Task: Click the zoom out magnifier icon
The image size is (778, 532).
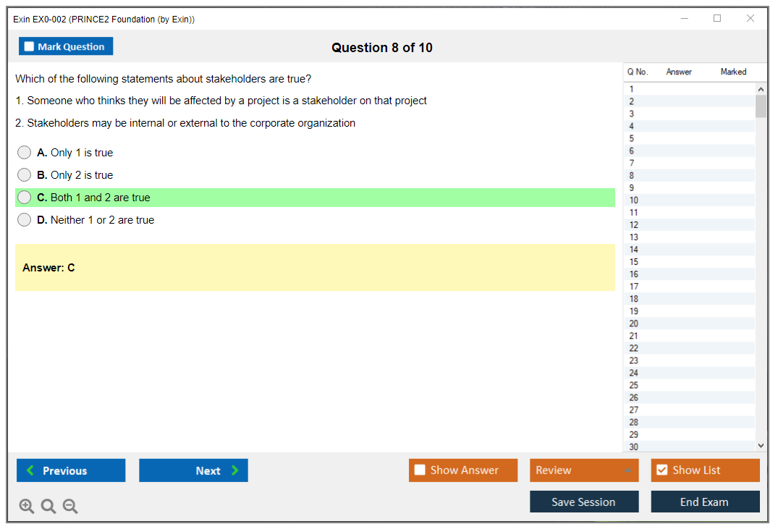Action: click(x=70, y=507)
